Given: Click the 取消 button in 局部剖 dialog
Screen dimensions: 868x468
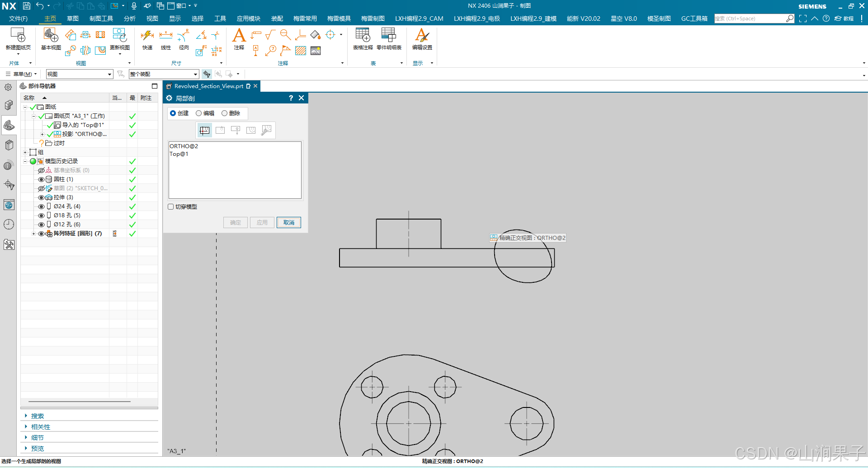Looking at the screenshot, I should click(x=289, y=223).
